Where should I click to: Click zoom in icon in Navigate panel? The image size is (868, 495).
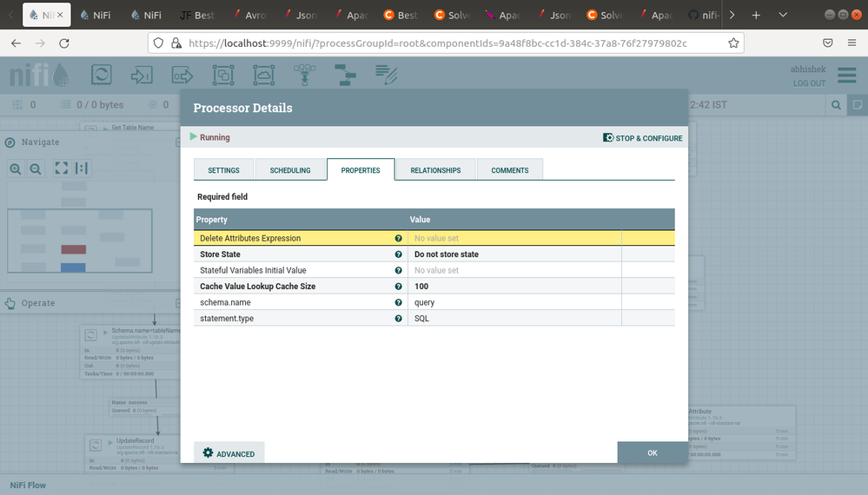16,168
